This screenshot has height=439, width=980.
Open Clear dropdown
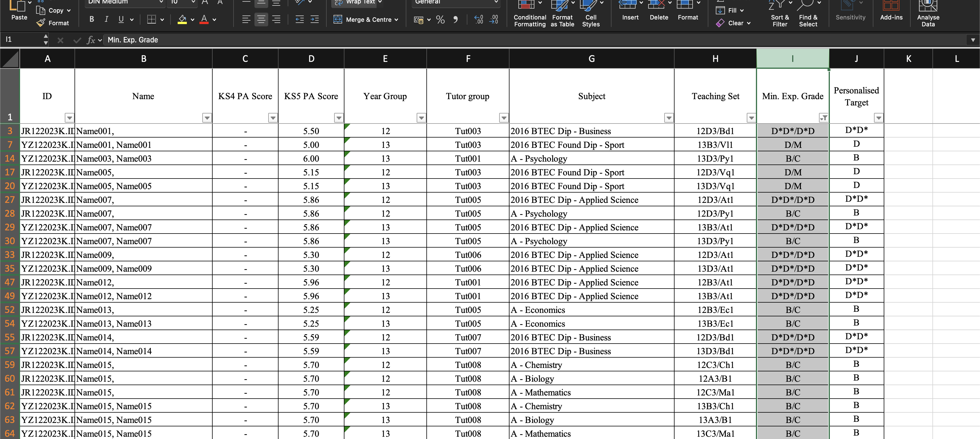pyautogui.click(x=733, y=23)
